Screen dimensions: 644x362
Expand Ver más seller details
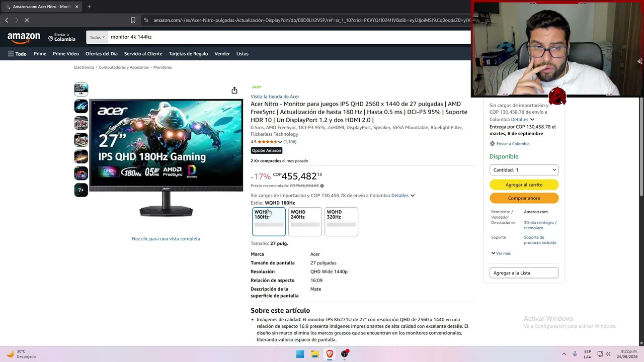(x=501, y=253)
